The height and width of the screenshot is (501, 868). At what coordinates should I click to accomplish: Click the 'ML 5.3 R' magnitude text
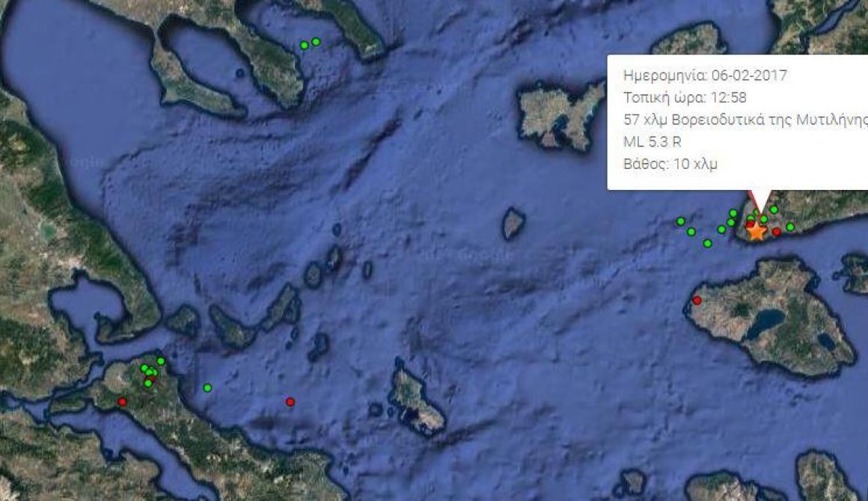[652, 141]
